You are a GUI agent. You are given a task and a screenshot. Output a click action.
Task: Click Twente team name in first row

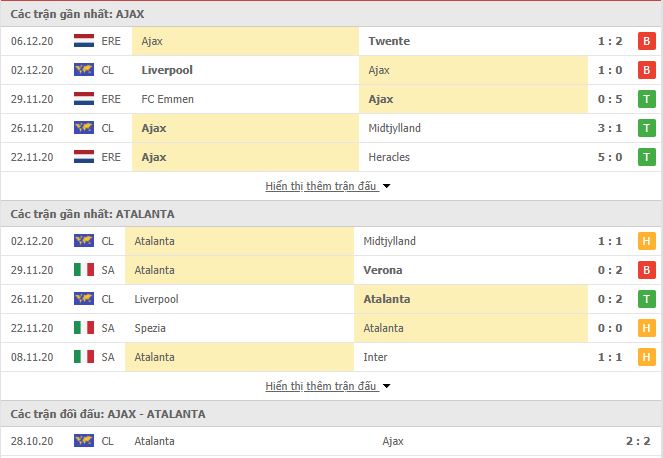pyautogui.click(x=388, y=41)
